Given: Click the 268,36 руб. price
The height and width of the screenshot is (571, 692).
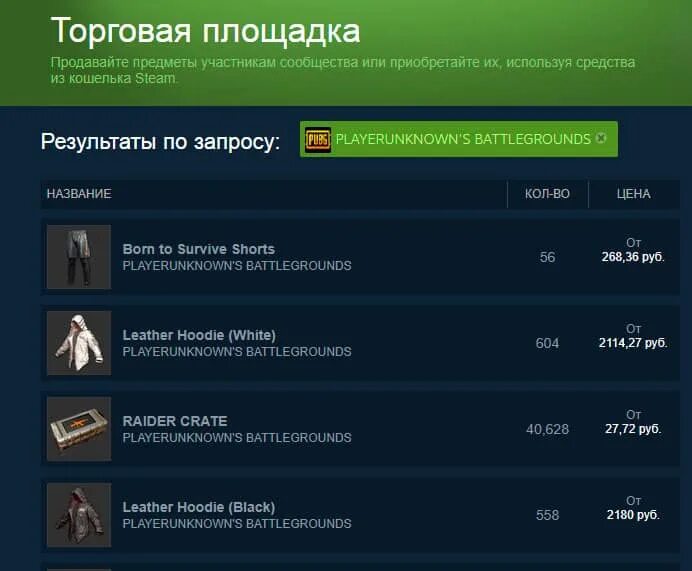Looking at the screenshot, I should (x=633, y=257).
